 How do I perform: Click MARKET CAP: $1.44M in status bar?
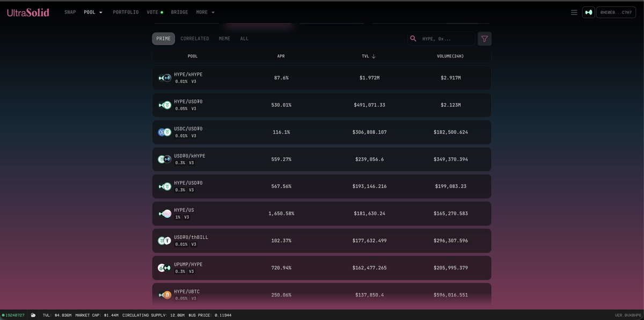[97, 315]
